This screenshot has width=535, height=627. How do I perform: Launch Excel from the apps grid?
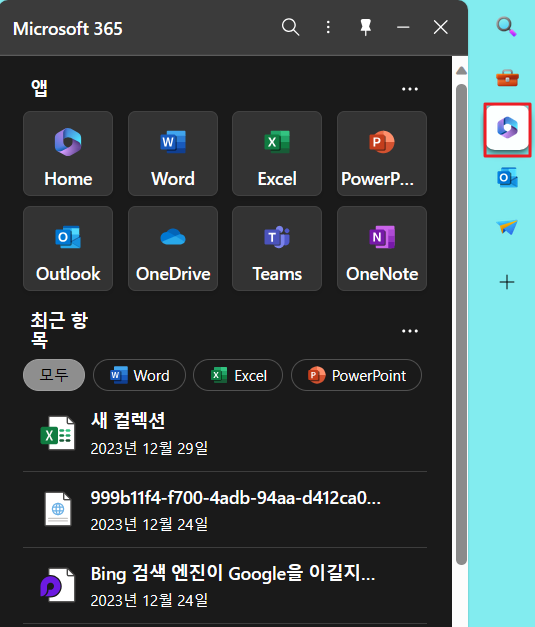coord(277,154)
